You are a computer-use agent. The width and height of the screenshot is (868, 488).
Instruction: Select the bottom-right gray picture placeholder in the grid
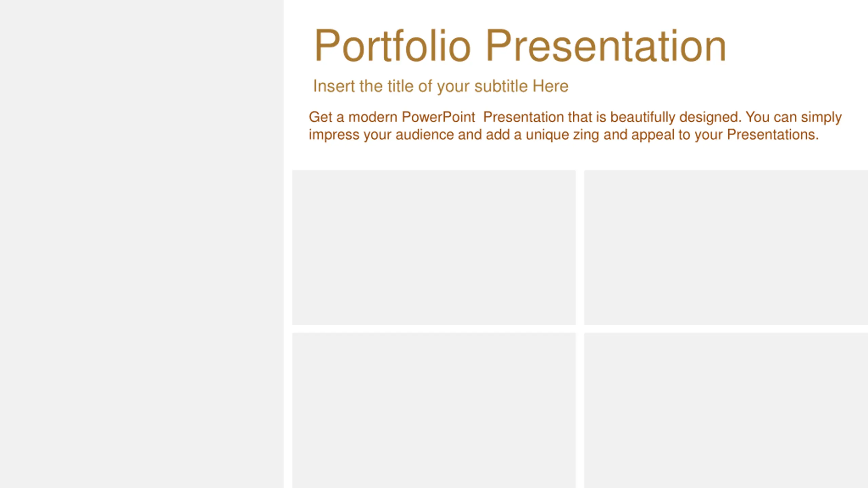pyautogui.click(x=726, y=410)
